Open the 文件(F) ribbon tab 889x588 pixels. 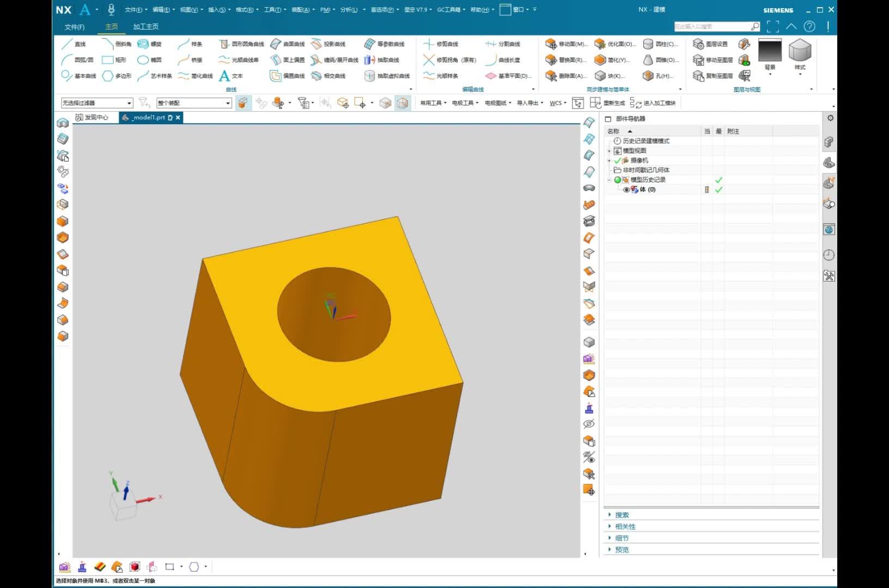click(75, 27)
